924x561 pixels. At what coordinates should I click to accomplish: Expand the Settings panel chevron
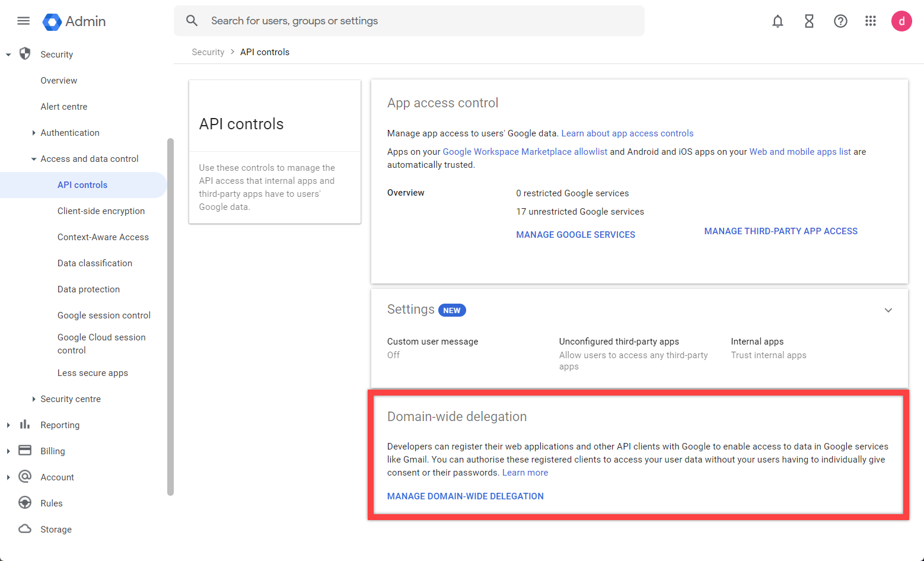(x=888, y=310)
